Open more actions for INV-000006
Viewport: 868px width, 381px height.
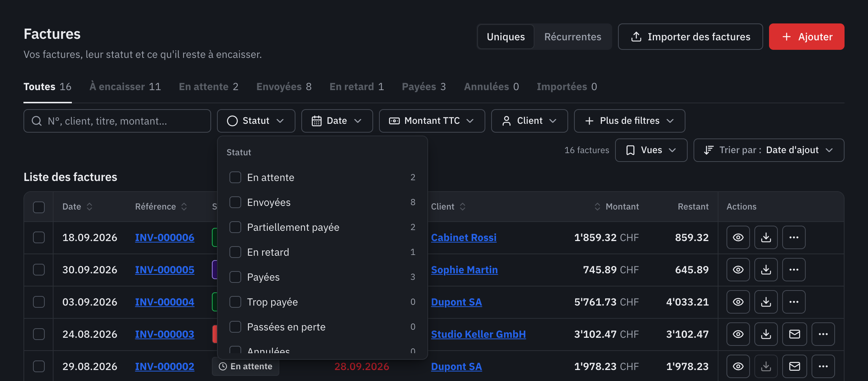pos(794,237)
